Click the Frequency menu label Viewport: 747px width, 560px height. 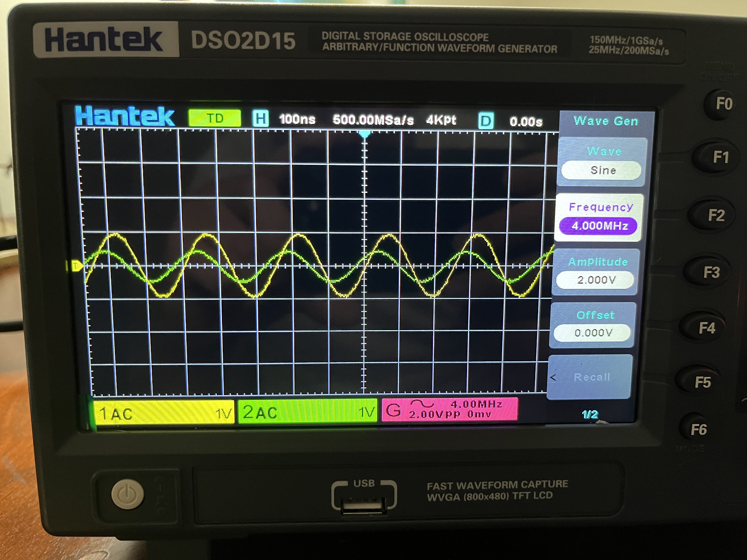[601, 207]
